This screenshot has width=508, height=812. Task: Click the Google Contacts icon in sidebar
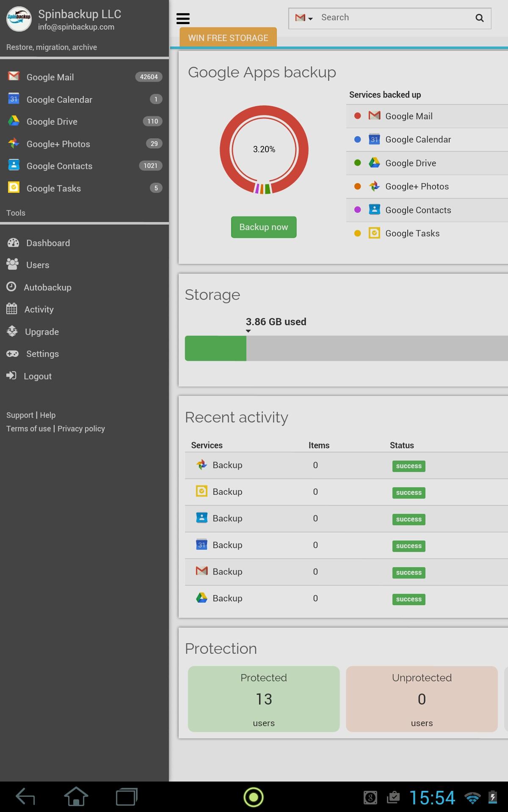tap(14, 165)
